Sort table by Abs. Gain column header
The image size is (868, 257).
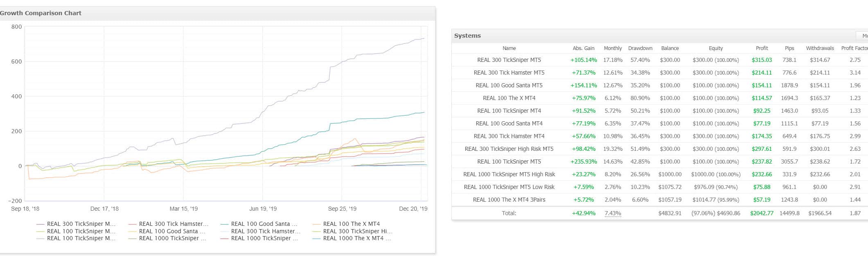583,48
